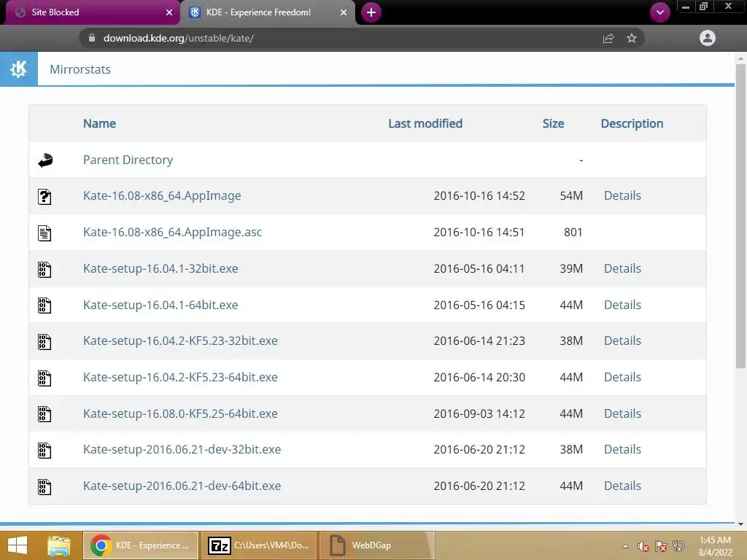The width and height of the screenshot is (747, 560).
Task: Go to Parent Directory link
Action: 128,160
